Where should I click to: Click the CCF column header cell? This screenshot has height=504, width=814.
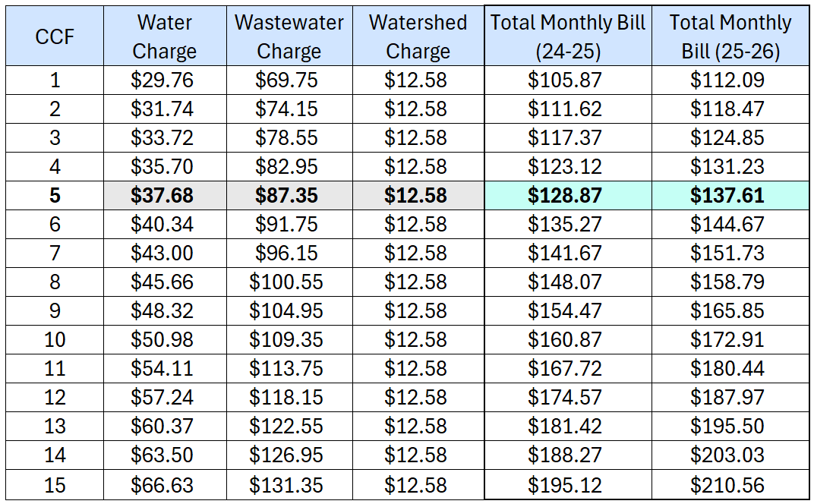(55, 36)
